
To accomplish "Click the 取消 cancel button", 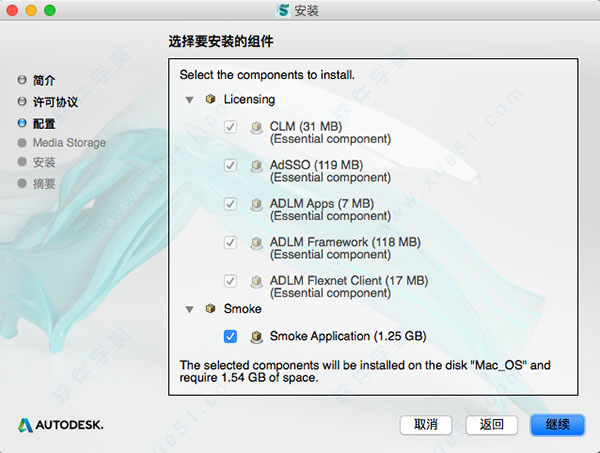I will pos(426,425).
